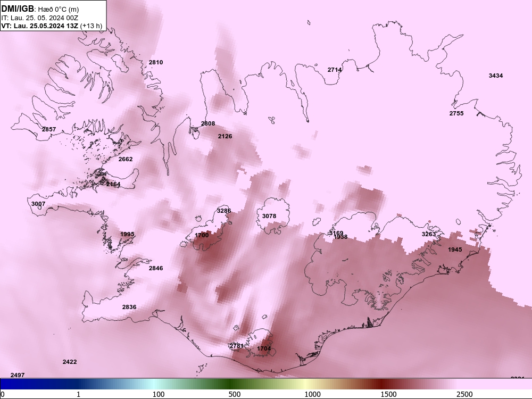The image size is (532, 399).
Task: Click the 'VT: Lau. 25.05.2024 13Z' line
Action: tap(40, 26)
